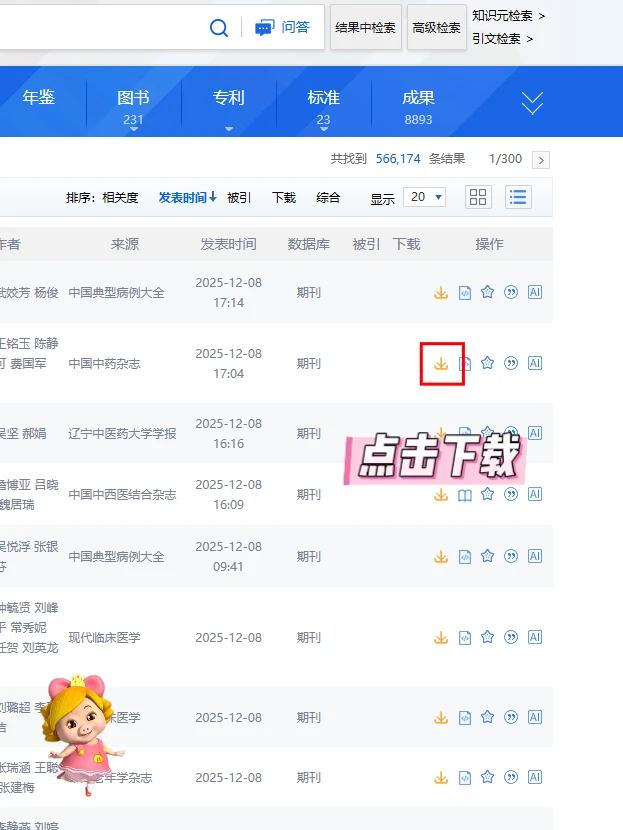Cite the 中国中西医结合杂志 article
The image size is (623, 830).
click(x=511, y=494)
